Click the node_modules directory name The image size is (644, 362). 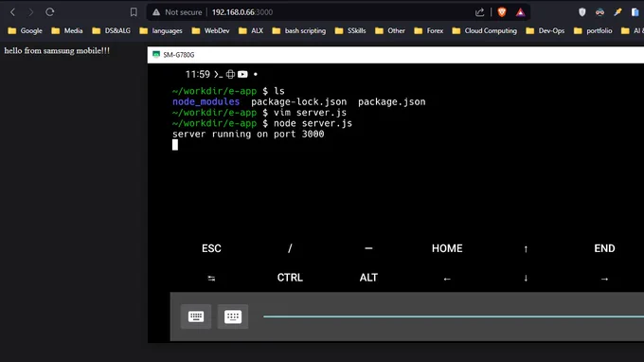206,102
